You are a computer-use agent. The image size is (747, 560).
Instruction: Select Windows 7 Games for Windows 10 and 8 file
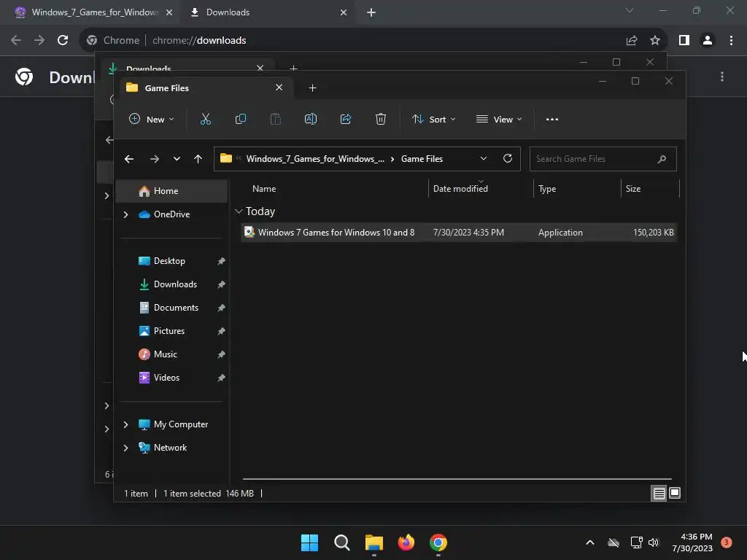pyautogui.click(x=459, y=233)
